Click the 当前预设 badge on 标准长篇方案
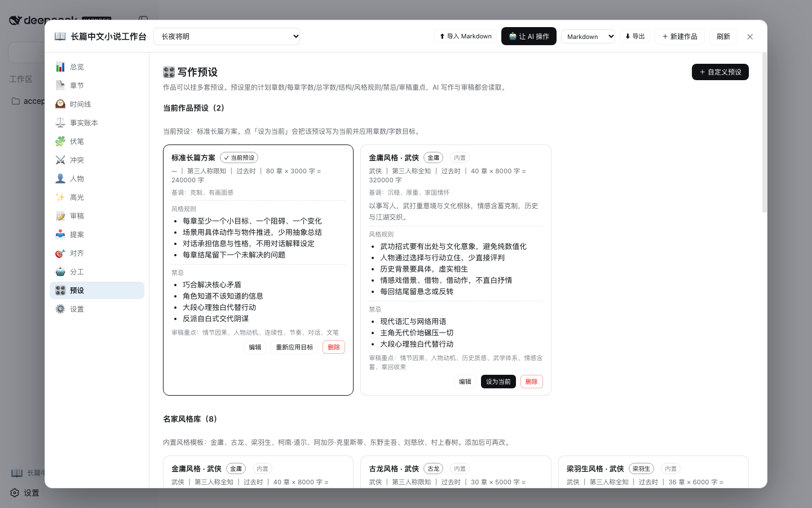Image resolution: width=812 pixels, height=508 pixels. pos(239,157)
